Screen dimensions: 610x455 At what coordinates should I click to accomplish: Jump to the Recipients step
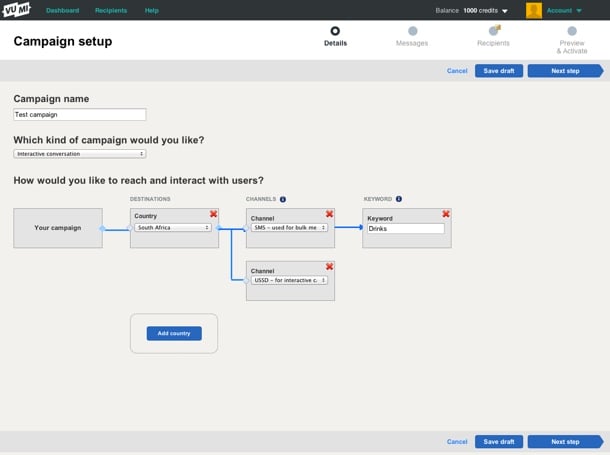tap(493, 32)
